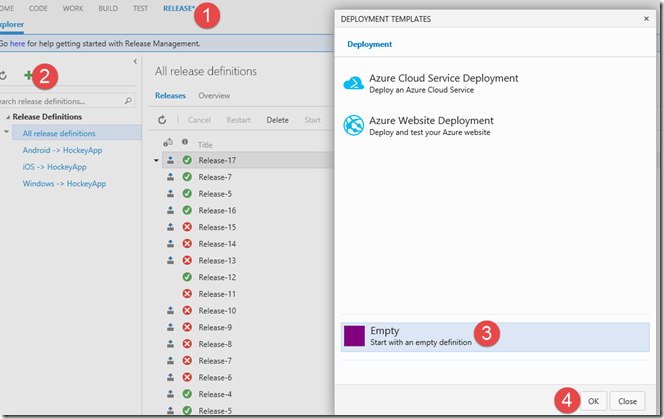Click the deploy icon beside Release-10
Screen dimensions: 664x419
(170, 311)
